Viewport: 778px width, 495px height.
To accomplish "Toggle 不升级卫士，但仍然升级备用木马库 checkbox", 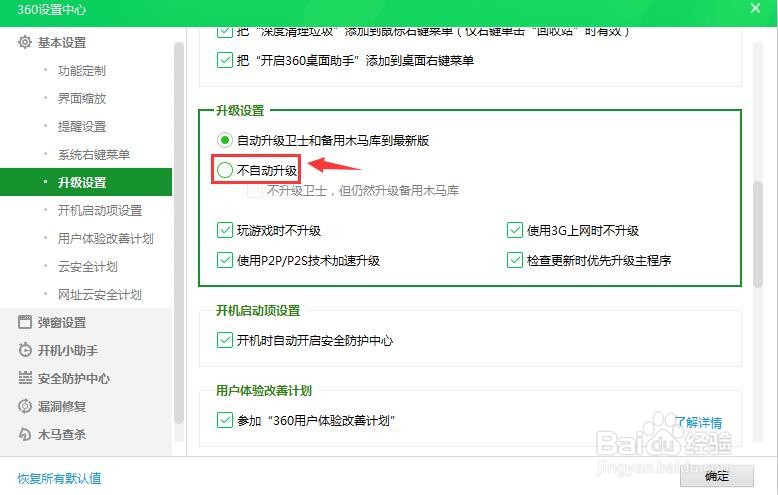I will tap(255, 190).
